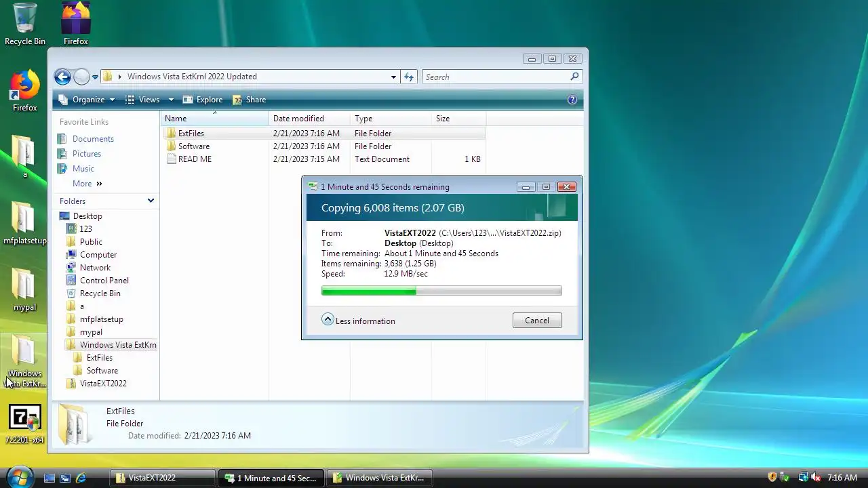The width and height of the screenshot is (868, 488).
Task: Select the Windows Vista ExtKrnl desktop folder
Action: (x=25, y=361)
